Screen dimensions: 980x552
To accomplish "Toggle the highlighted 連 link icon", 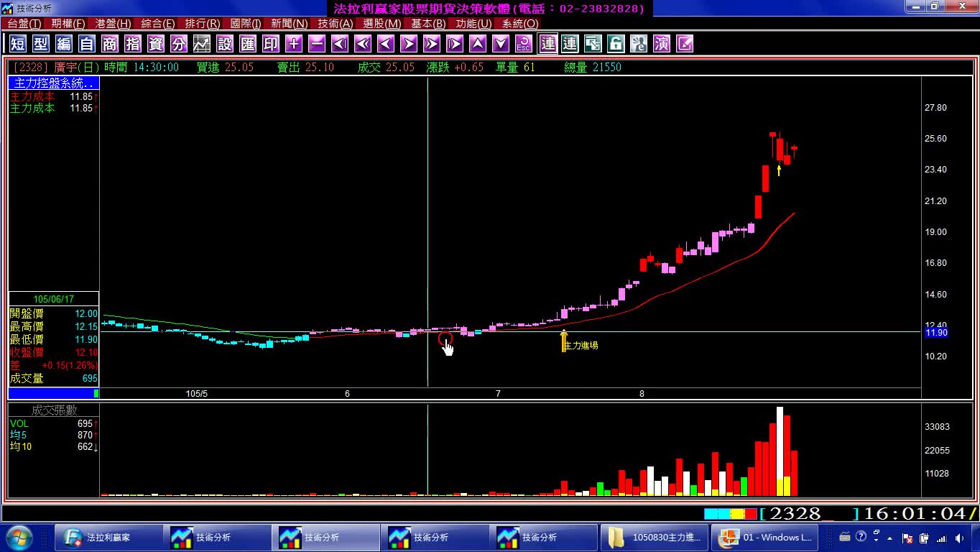I will point(547,44).
